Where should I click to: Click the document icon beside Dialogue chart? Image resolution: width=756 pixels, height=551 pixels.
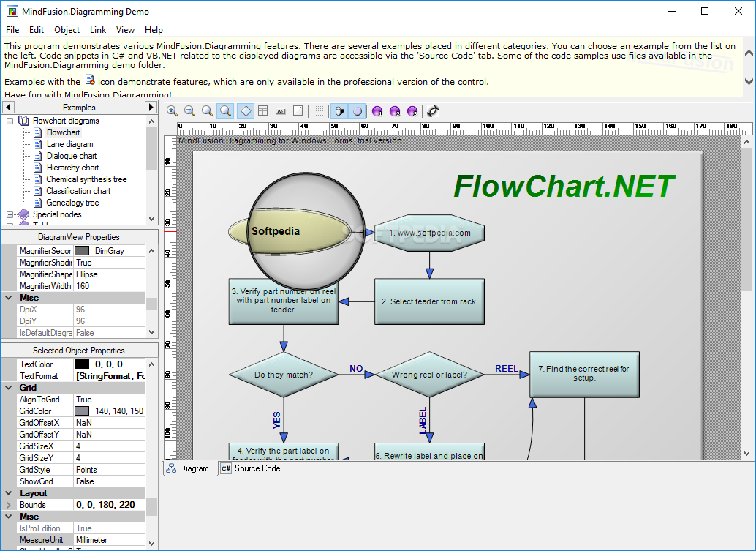[x=37, y=156]
